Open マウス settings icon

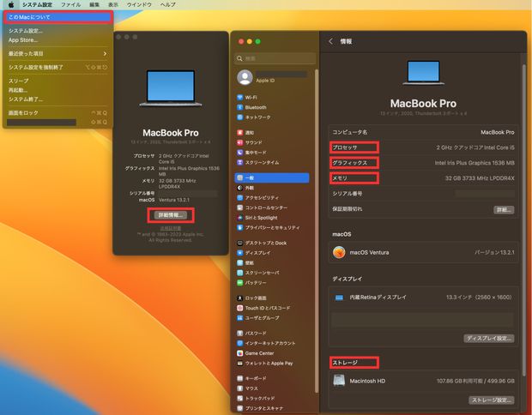pyautogui.click(x=240, y=388)
